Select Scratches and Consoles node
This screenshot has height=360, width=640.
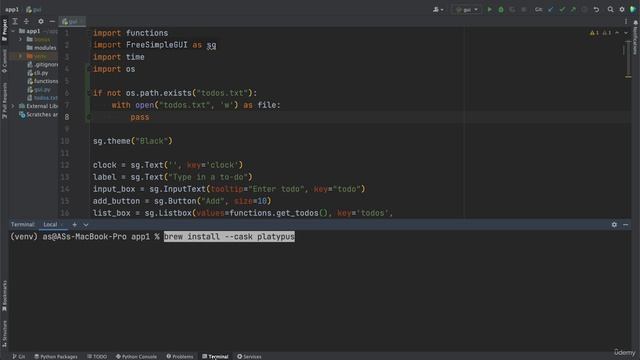tap(38, 115)
